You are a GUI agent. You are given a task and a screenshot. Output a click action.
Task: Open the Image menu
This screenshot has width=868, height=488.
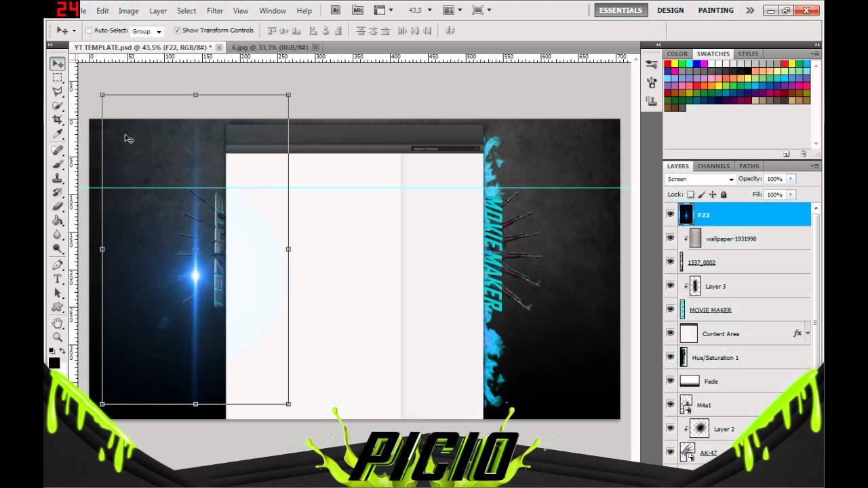[x=129, y=11]
